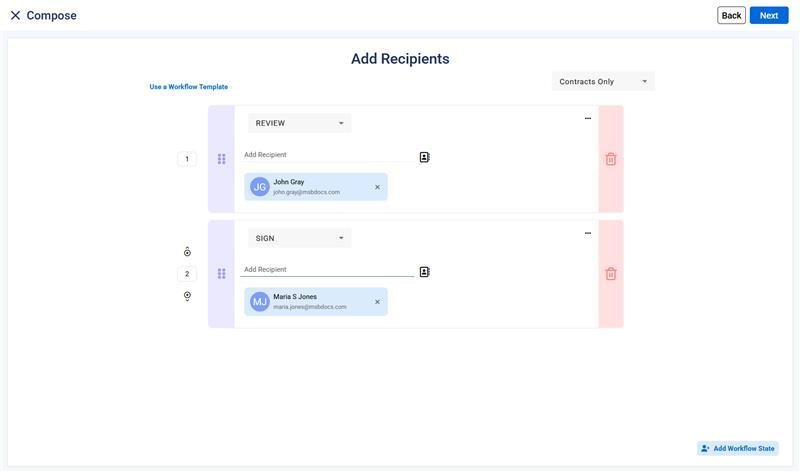800x472 pixels.
Task: Collapse the REVIEW step panel
Action: [x=588, y=118]
